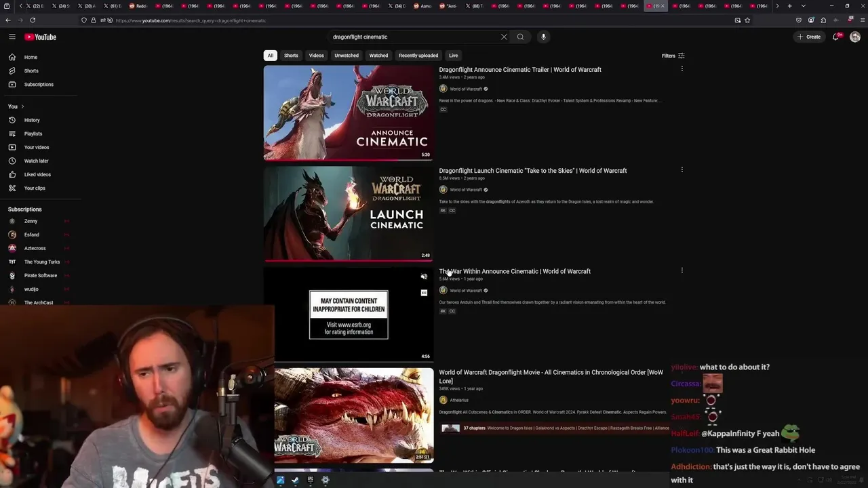Expand the You section chevron
The image size is (868, 488).
point(22,106)
